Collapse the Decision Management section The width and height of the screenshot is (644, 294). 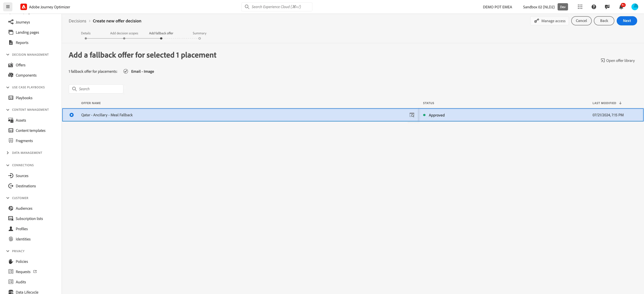pyautogui.click(x=8, y=54)
